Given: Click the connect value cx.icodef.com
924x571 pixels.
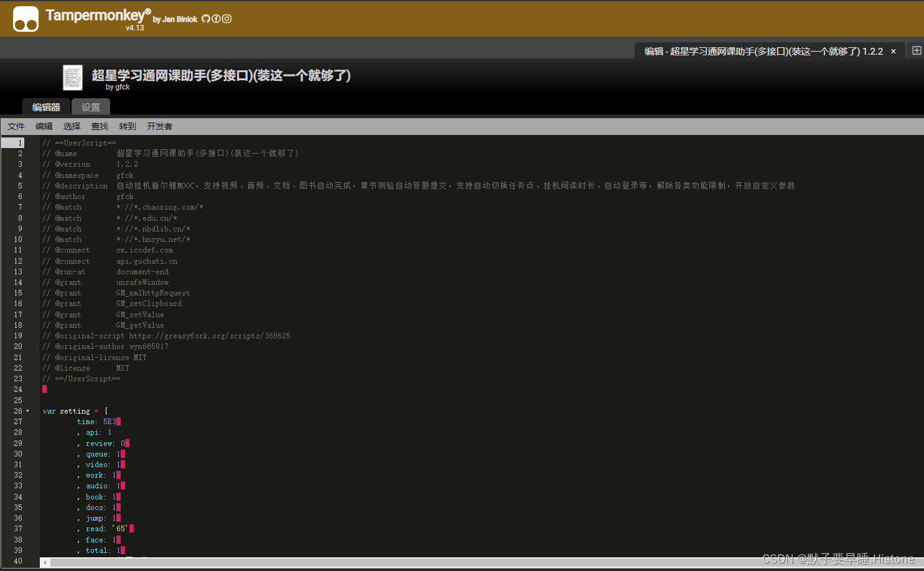Looking at the screenshot, I should click(144, 250).
